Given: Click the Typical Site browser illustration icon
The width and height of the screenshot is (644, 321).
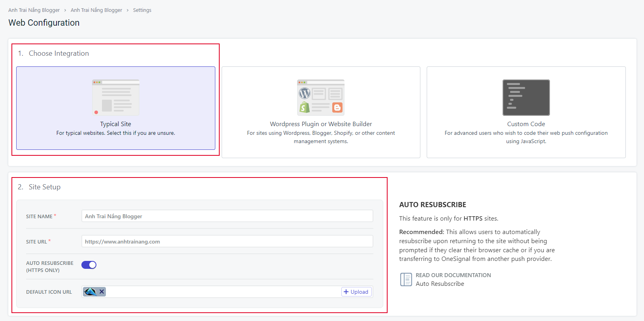Looking at the screenshot, I should point(116,98).
